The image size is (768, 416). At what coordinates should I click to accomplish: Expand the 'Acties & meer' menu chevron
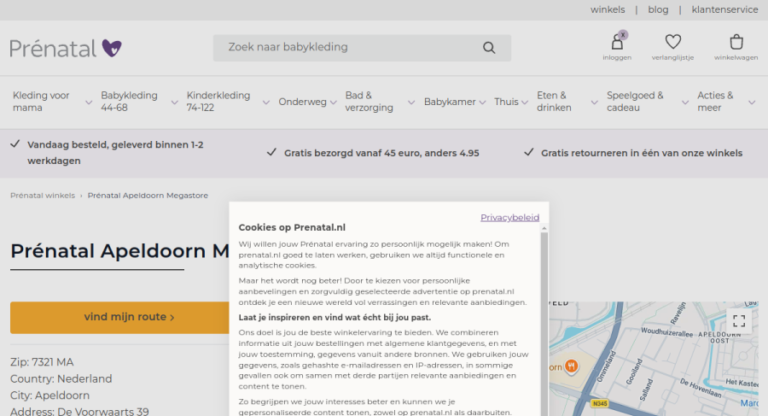pyautogui.click(x=752, y=102)
